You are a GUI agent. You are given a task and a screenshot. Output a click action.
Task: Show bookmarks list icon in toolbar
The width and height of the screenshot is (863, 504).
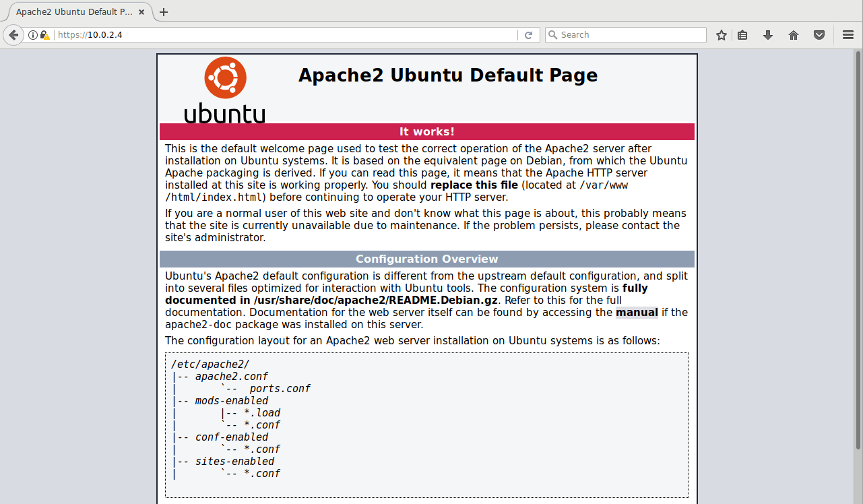pos(742,35)
